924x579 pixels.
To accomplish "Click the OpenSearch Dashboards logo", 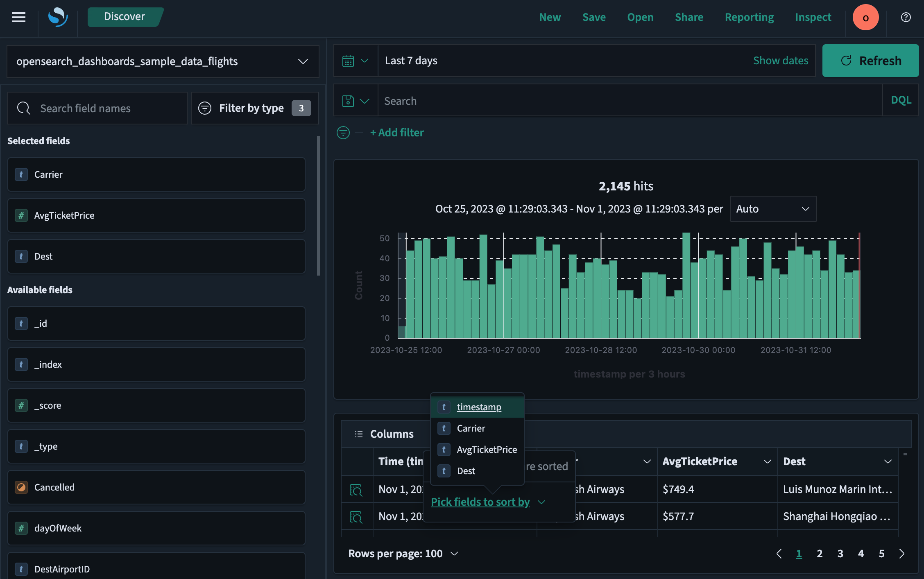I will click(x=58, y=17).
